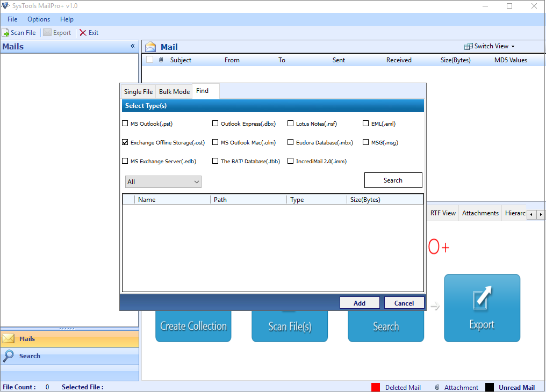Click the large Export tile icon

click(482, 297)
